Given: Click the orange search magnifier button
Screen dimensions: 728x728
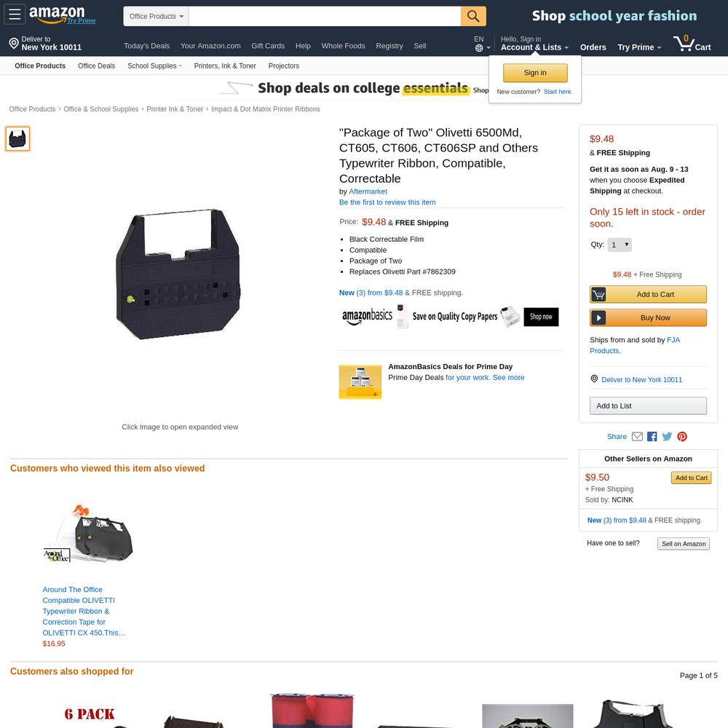Looking at the screenshot, I should (x=473, y=16).
